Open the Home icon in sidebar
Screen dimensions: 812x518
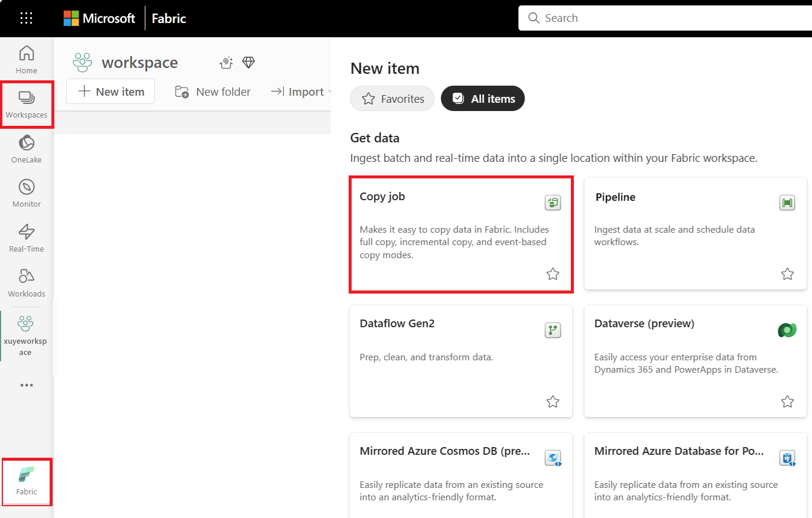pos(26,58)
